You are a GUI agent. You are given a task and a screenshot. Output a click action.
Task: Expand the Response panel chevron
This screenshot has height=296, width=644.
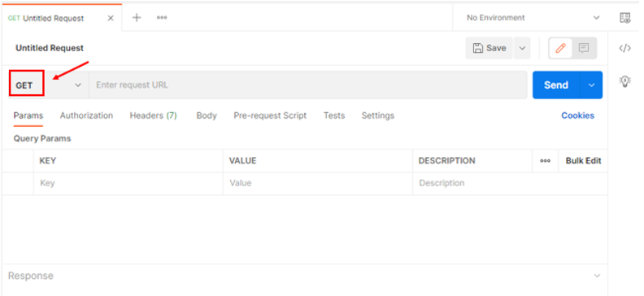[597, 276]
